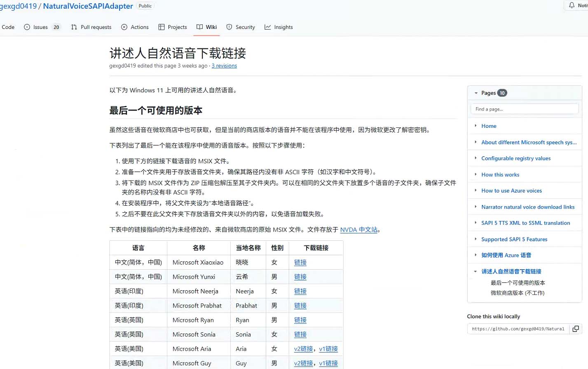The width and height of the screenshot is (588, 369).
Task: Collapse the Pages list expander
Action: (476, 93)
